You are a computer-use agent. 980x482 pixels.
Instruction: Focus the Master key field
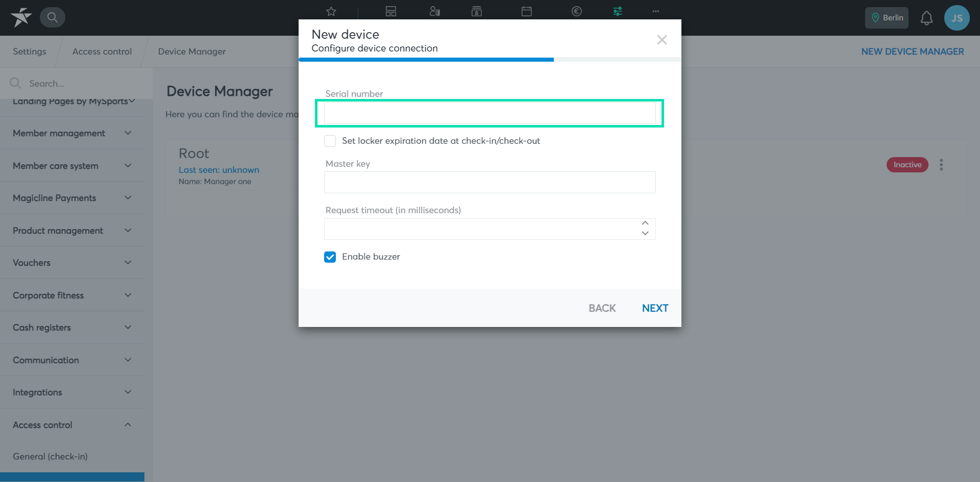coord(490,183)
